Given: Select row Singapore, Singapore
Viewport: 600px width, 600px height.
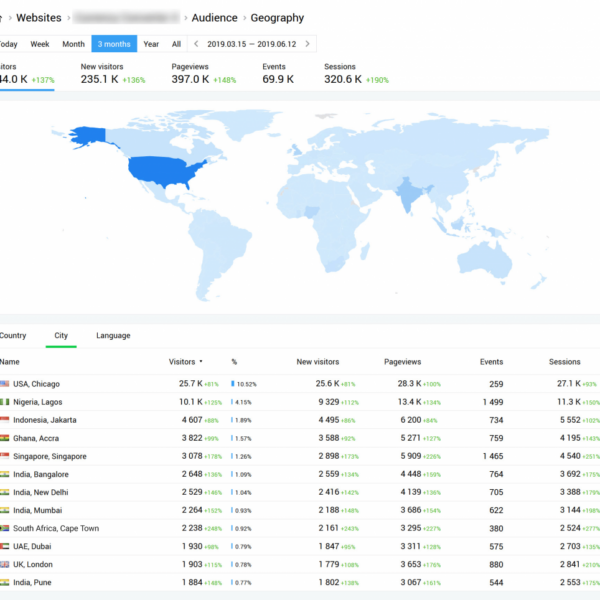Looking at the screenshot, I should [300, 456].
